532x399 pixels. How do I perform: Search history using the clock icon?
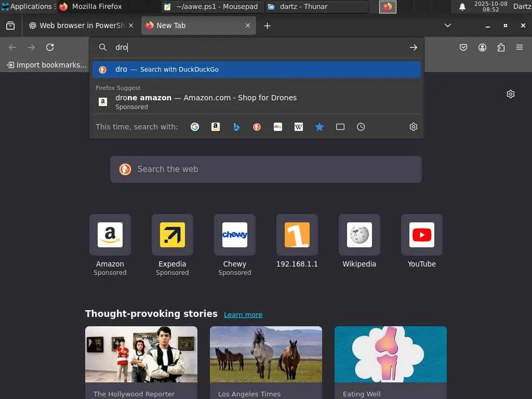(361, 127)
